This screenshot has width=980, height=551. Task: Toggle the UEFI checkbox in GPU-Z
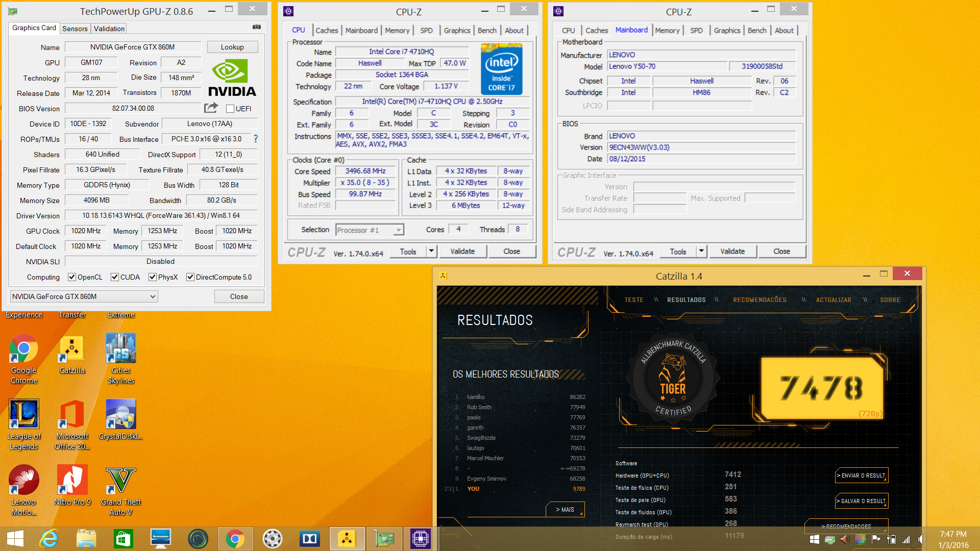tap(230, 109)
